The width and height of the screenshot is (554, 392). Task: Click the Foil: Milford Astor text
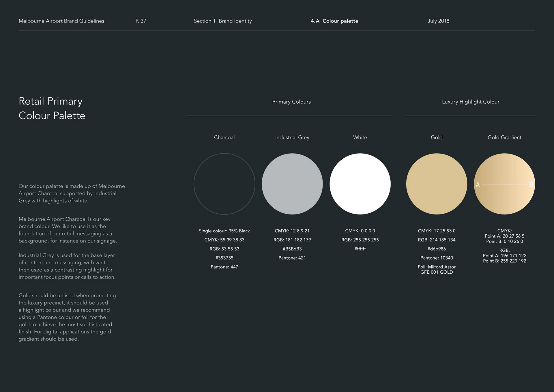(x=437, y=267)
